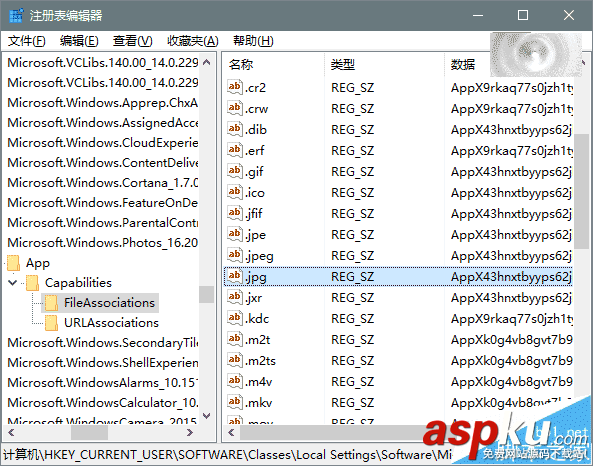Click the value icon of highlighted .jpg
This screenshot has width=593, height=466.
[235, 276]
